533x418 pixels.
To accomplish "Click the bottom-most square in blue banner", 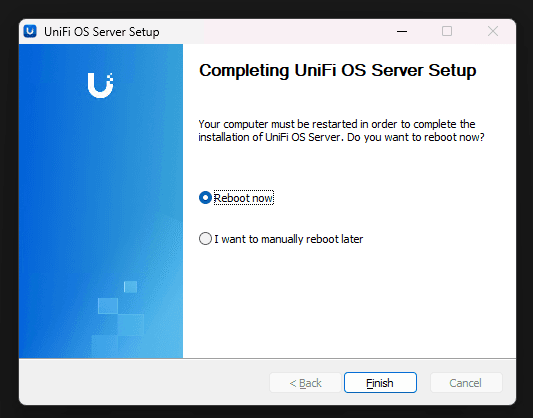I will pos(105,346).
